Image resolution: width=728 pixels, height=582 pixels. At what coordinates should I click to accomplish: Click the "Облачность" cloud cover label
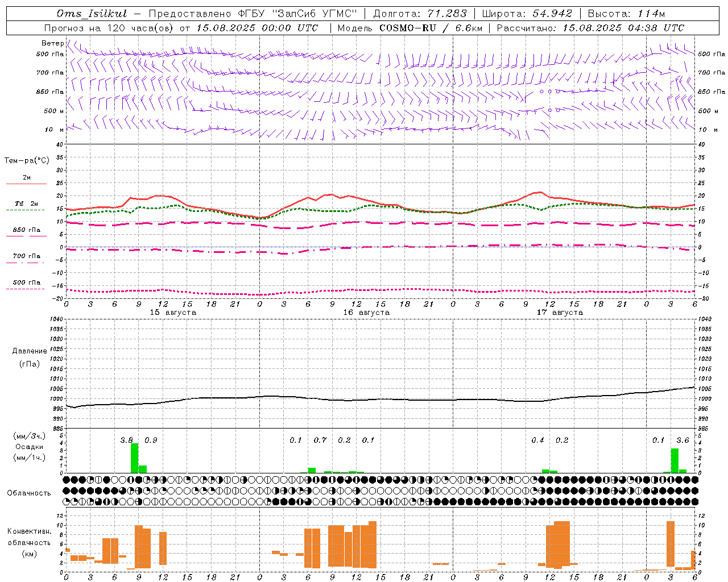[x=29, y=493]
